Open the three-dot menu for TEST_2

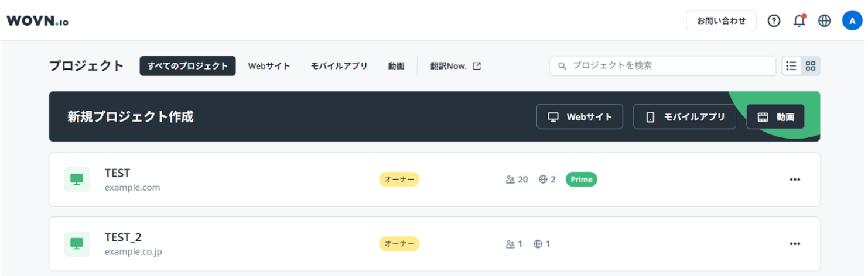click(794, 244)
